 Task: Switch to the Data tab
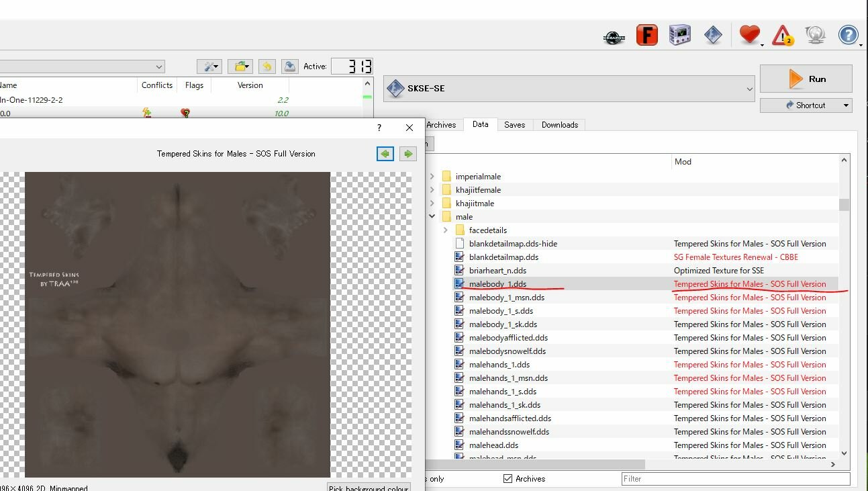point(480,124)
